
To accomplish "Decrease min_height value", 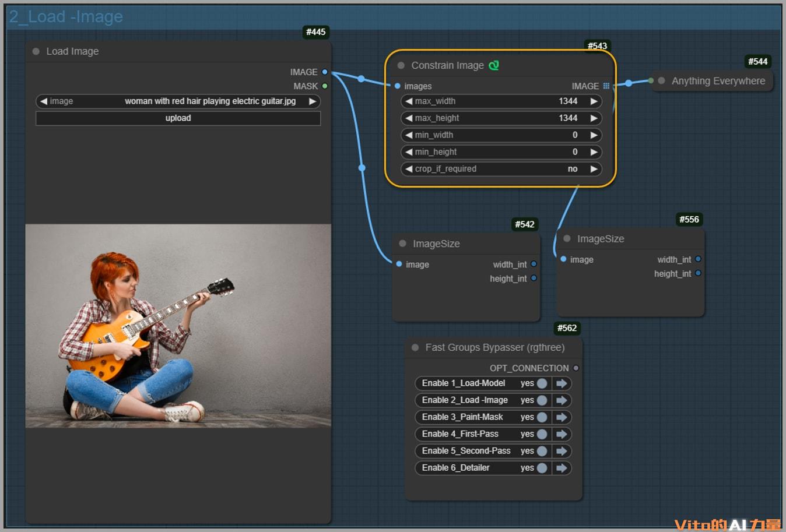I will coord(409,152).
